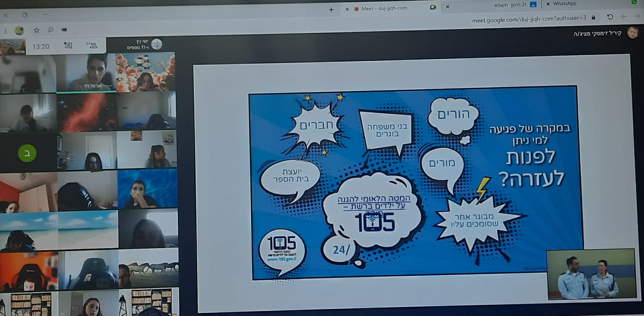
Task: Select the green ב avatar tile
Action: [x=27, y=153]
